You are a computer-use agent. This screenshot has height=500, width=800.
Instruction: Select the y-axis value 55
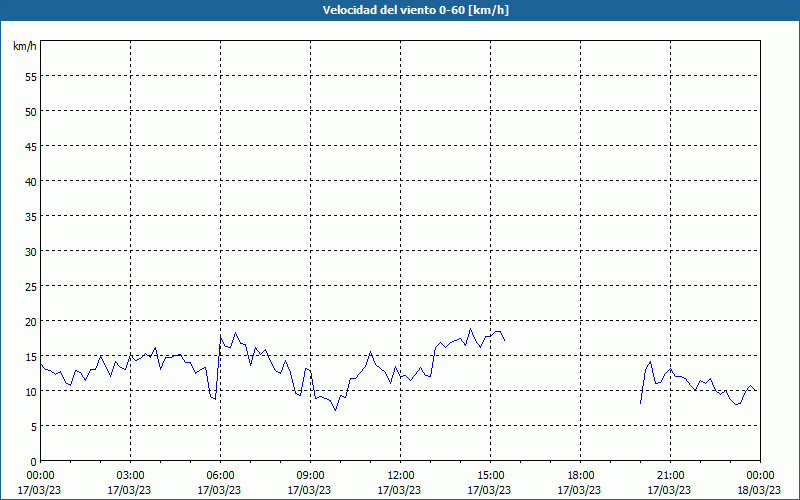[x=31, y=76]
